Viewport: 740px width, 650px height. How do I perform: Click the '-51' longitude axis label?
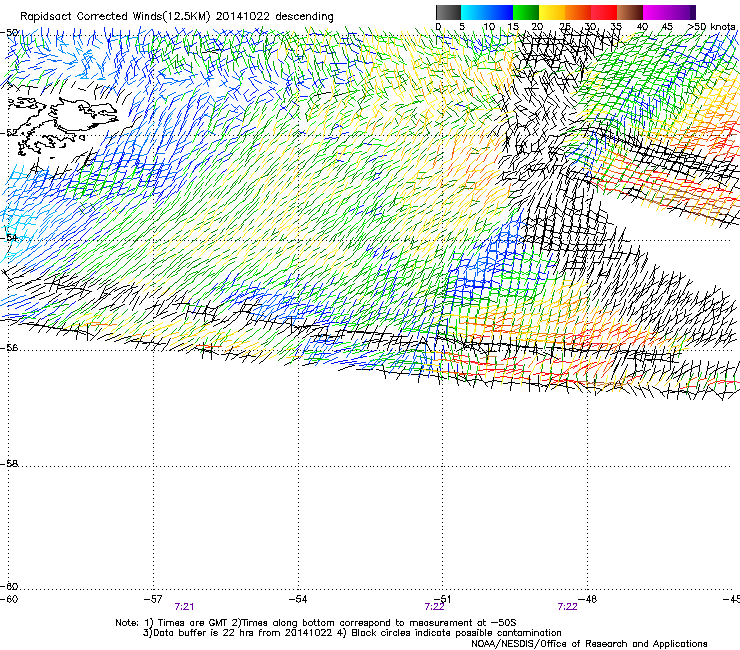[x=442, y=599]
